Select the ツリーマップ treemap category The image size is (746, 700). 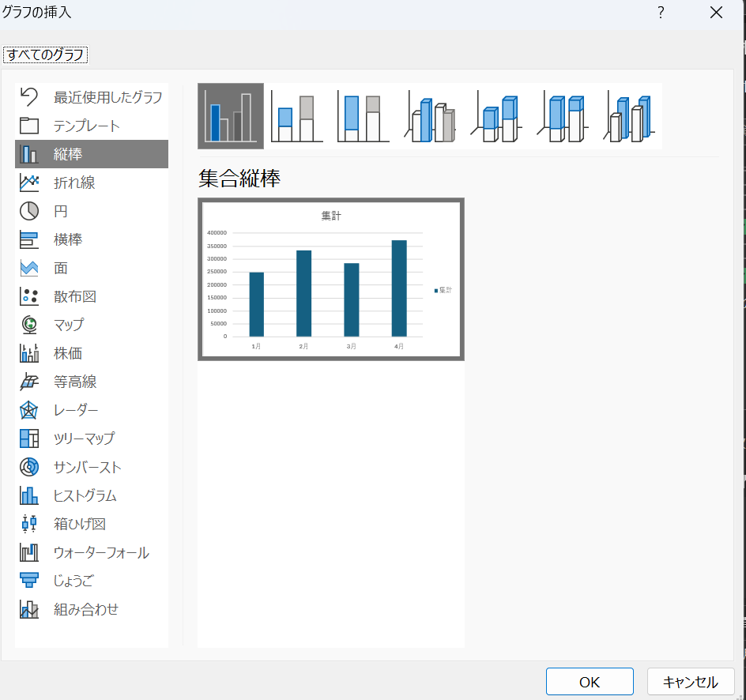[83, 438]
